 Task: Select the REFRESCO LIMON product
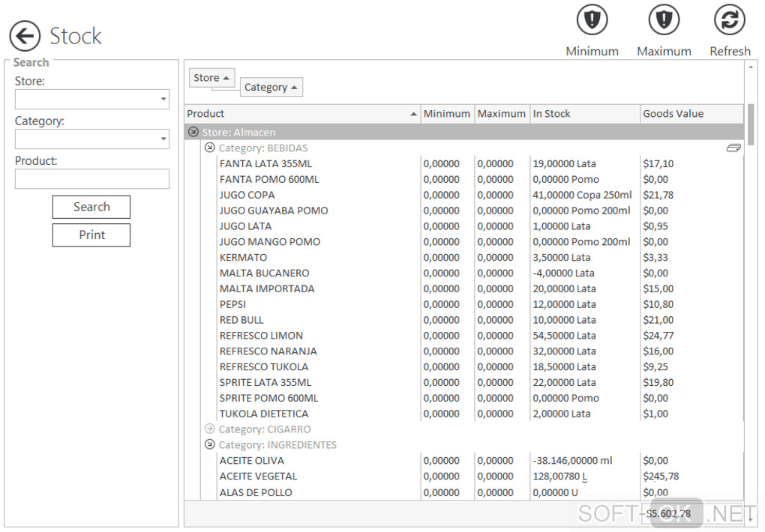point(261,336)
